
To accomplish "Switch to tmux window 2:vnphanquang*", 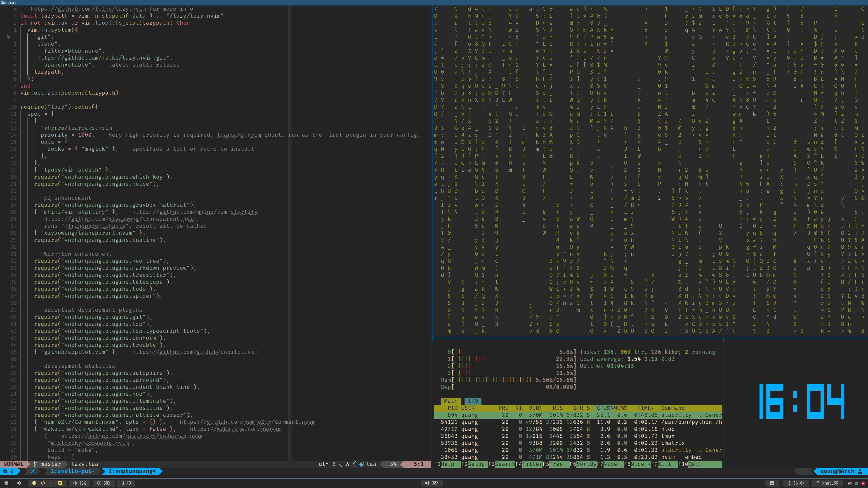I will coord(132,471).
